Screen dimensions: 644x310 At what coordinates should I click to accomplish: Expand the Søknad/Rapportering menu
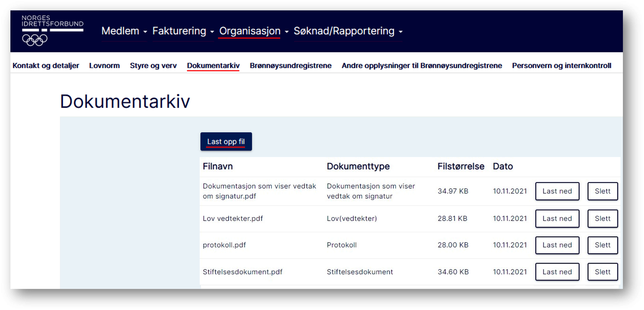348,31
